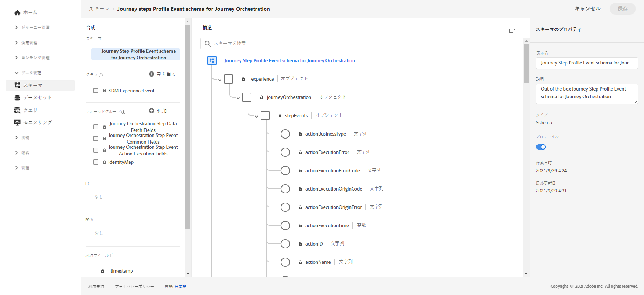644x295 pixels.
Task: Open the ホーム (Home) icon in sidebar
Action: point(17,13)
